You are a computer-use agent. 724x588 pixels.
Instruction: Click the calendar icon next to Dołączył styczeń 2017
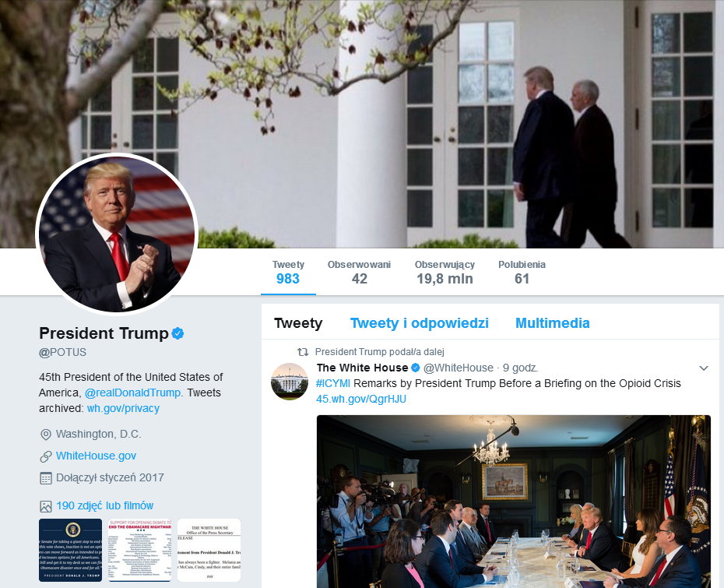[46, 478]
